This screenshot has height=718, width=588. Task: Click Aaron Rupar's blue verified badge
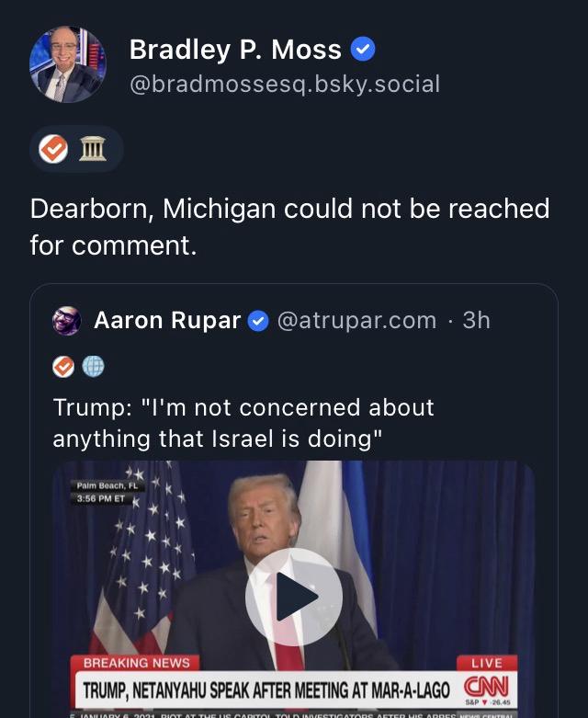(x=258, y=321)
